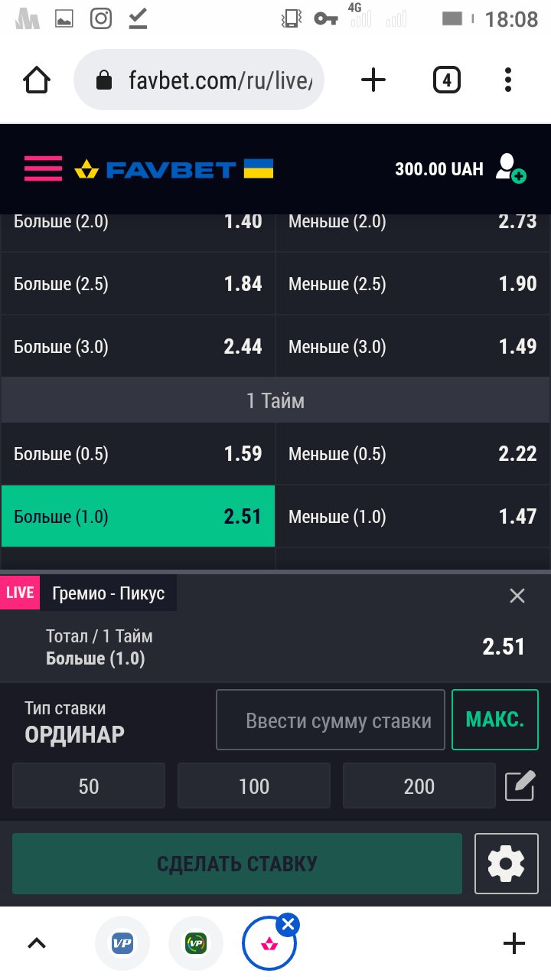Click the Ввести сумму ставки input field
This screenshot has height=980, width=551.
pyautogui.click(x=330, y=719)
